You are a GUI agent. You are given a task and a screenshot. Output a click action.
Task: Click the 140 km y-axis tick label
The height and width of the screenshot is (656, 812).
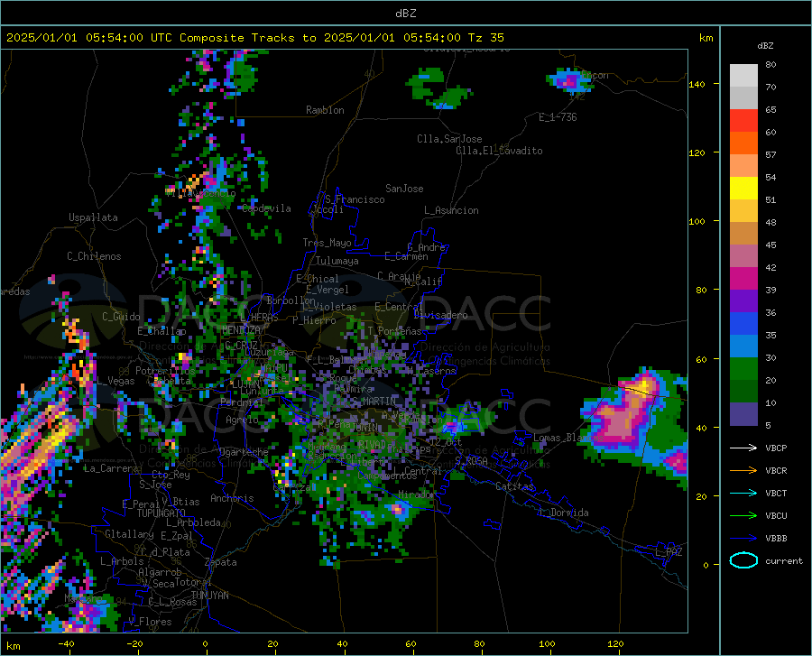[697, 84]
